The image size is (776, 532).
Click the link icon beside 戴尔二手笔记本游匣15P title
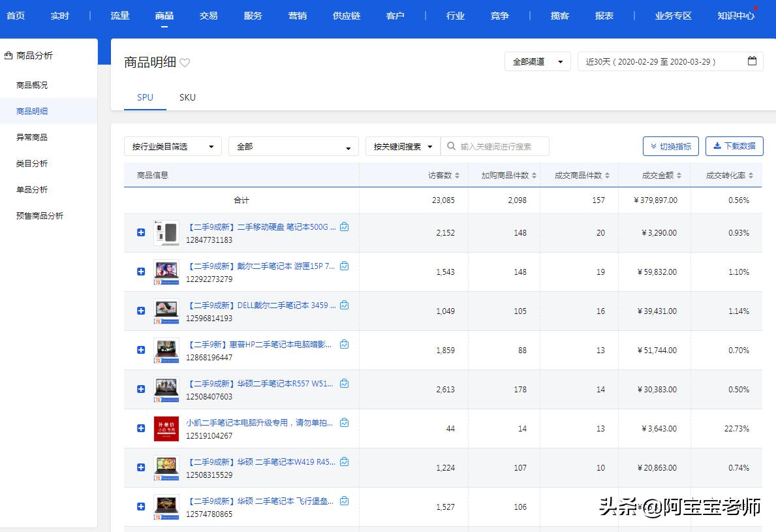pyautogui.click(x=344, y=266)
